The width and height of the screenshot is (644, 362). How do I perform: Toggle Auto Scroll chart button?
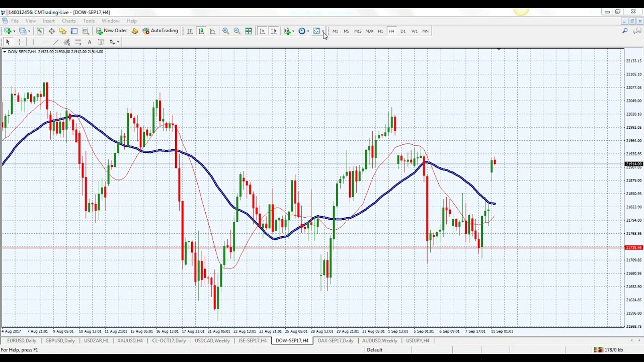(262, 31)
